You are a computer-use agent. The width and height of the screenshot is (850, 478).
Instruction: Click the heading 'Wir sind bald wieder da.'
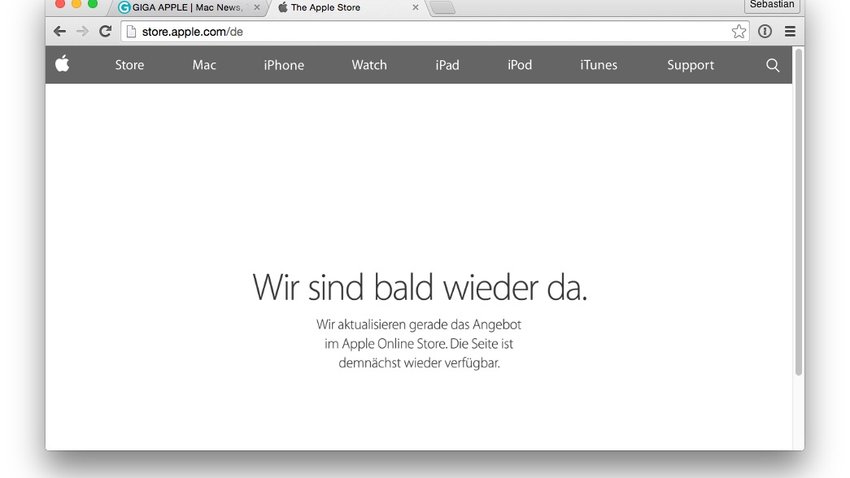pyautogui.click(x=420, y=287)
